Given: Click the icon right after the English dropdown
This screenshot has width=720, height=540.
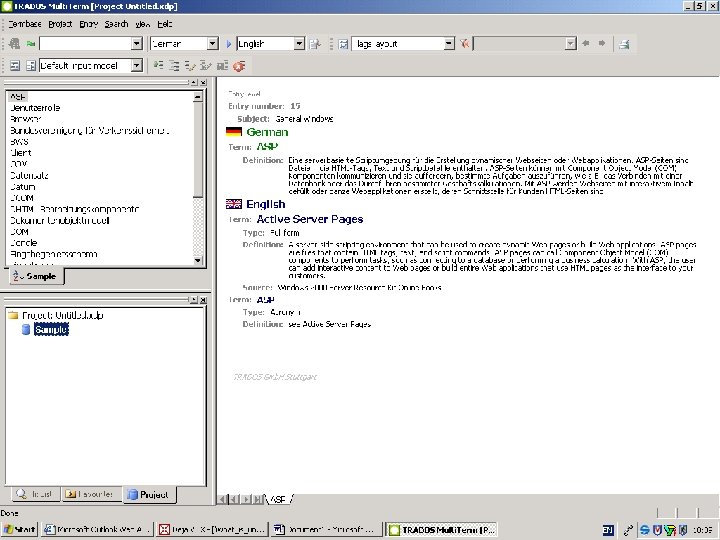Looking at the screenshot, I should pyautogui.click(x=315, y=44).
